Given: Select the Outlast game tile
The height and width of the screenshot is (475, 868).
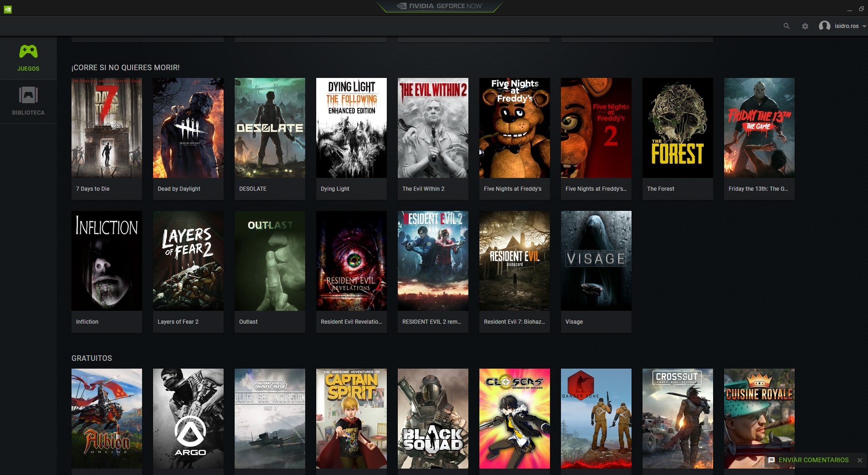Looking at the screenshot, I should pyautogui.click(x=269, y=261).
